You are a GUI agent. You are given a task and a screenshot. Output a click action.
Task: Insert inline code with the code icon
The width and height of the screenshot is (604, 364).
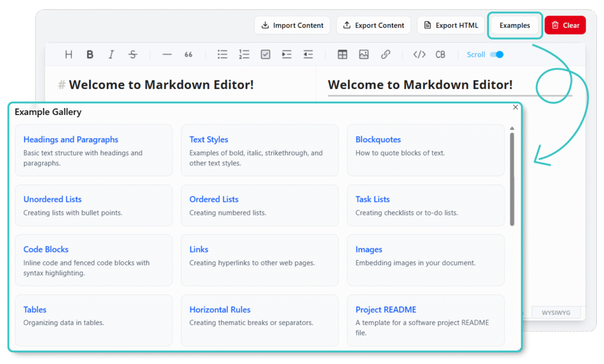[419, 55]
